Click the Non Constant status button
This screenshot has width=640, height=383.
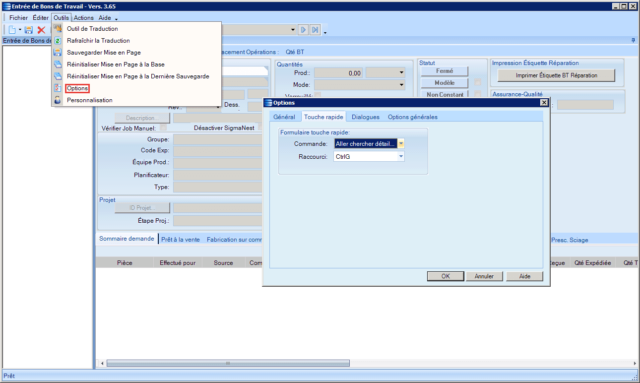click(444, 94)
